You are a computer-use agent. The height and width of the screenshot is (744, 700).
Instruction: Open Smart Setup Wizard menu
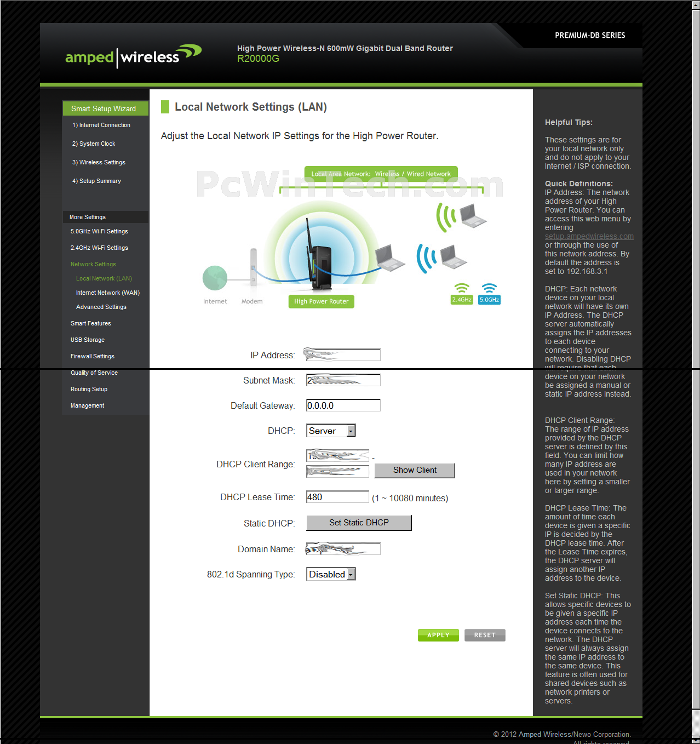105,108
